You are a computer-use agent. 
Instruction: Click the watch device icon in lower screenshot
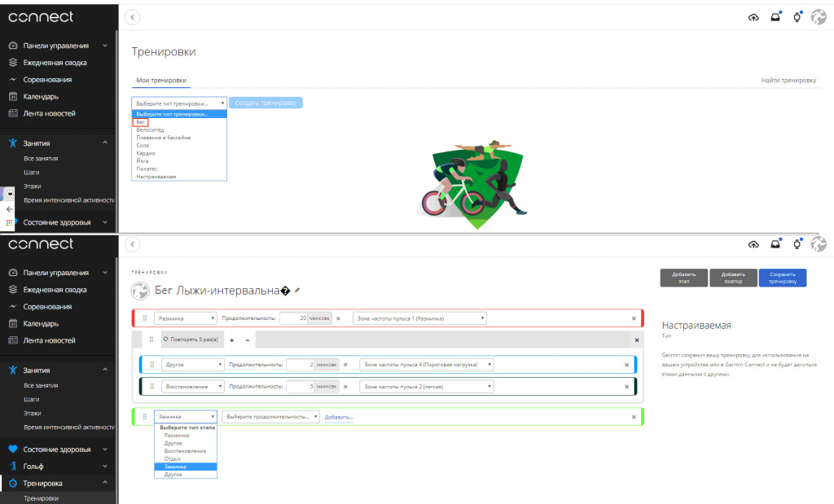pos(797,244)
